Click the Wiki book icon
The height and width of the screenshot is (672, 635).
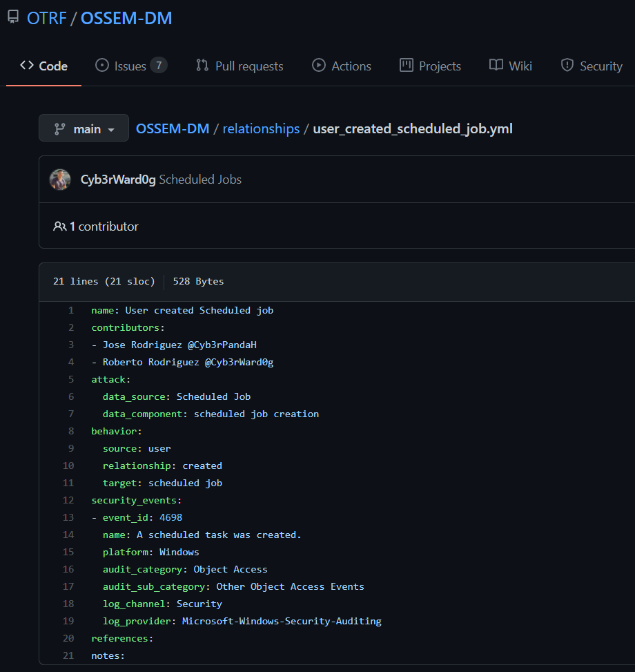(496, 65)
